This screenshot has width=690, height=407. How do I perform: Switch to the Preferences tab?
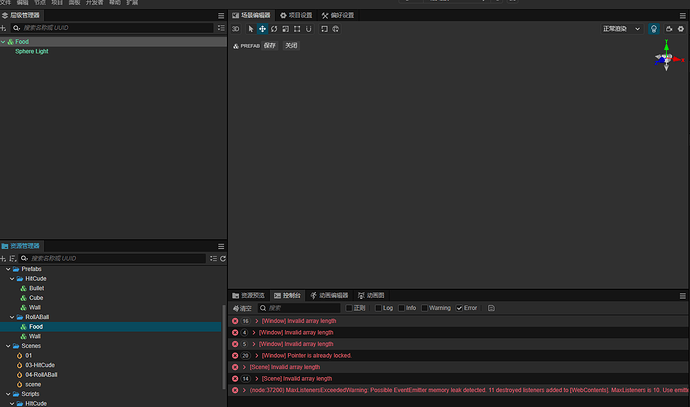pos(338,15)
